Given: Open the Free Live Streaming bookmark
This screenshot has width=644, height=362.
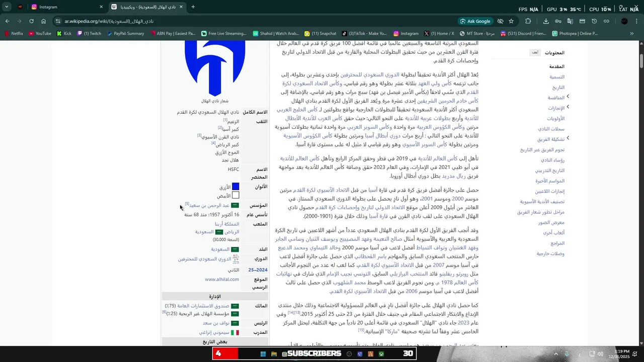Looking at the screenshot, I should (x=223, y=34).
